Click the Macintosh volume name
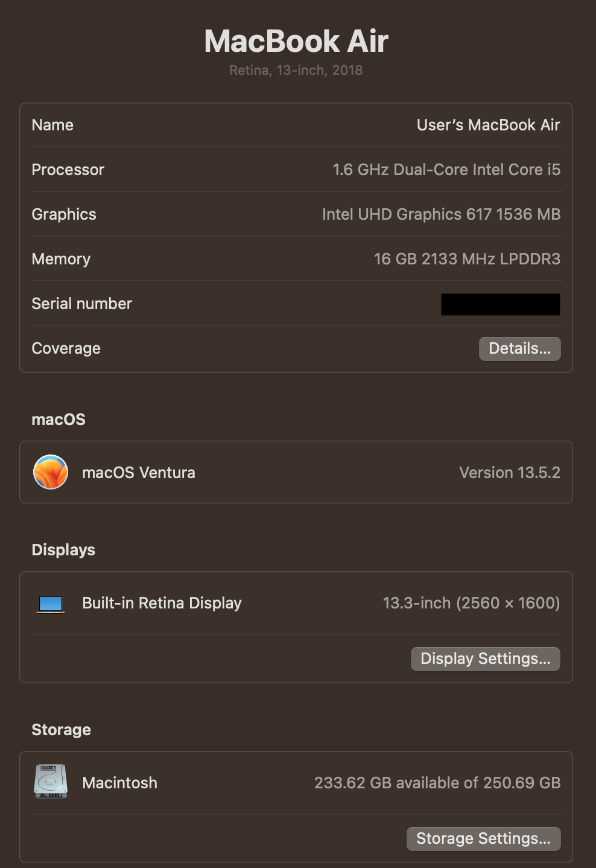 [119, 783]
